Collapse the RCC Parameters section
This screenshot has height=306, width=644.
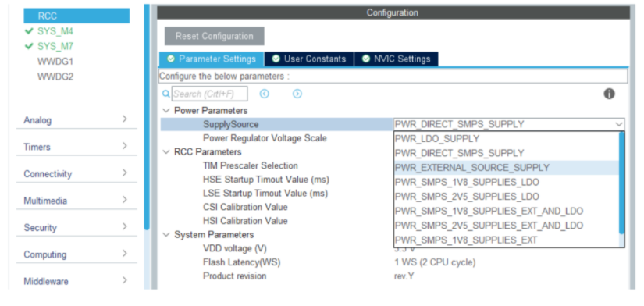pyautogui.click(x=166, y=152)
